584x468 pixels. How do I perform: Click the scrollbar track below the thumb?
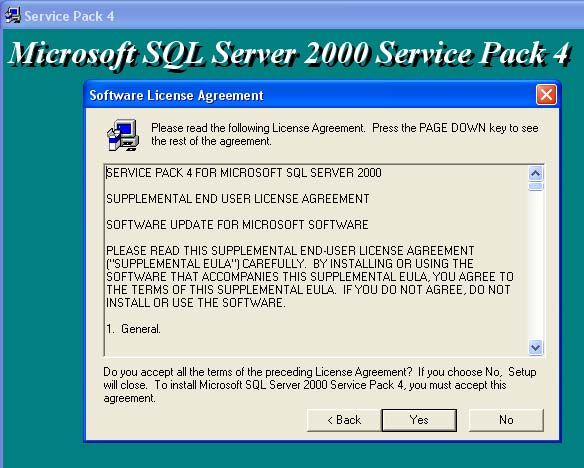(x=536, y=265)
